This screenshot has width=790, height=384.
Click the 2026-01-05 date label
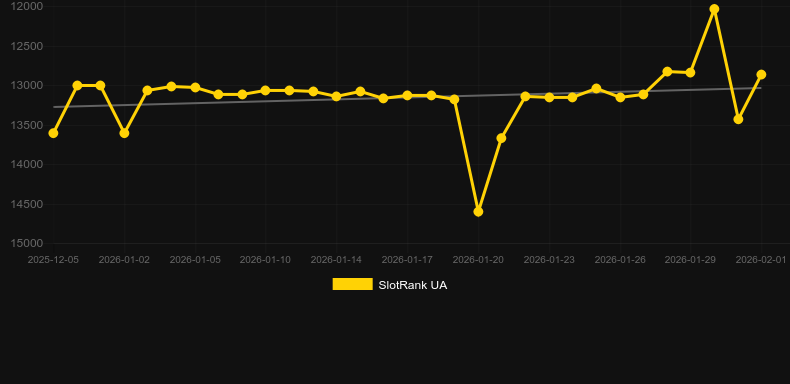(x=195, y=260)
